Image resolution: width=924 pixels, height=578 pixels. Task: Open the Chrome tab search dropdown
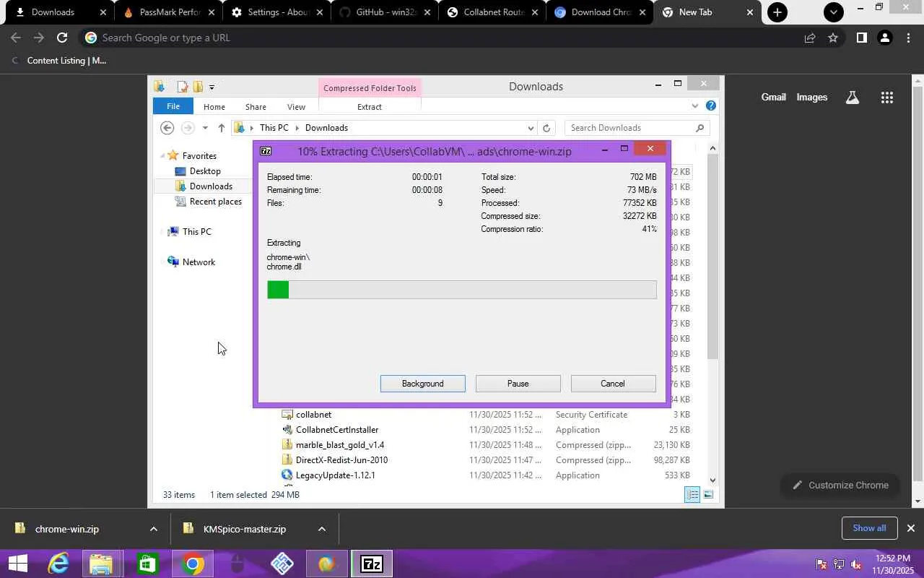pos(833,12)
